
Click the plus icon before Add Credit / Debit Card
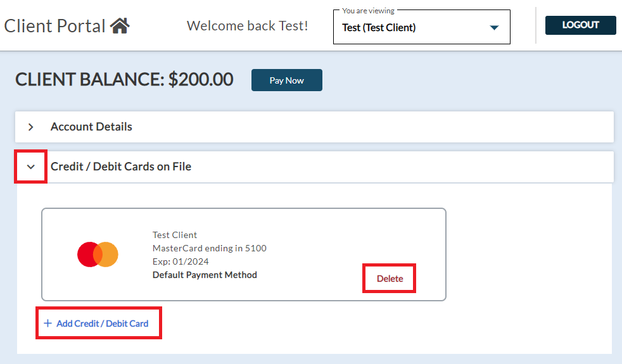pos(48,323)
